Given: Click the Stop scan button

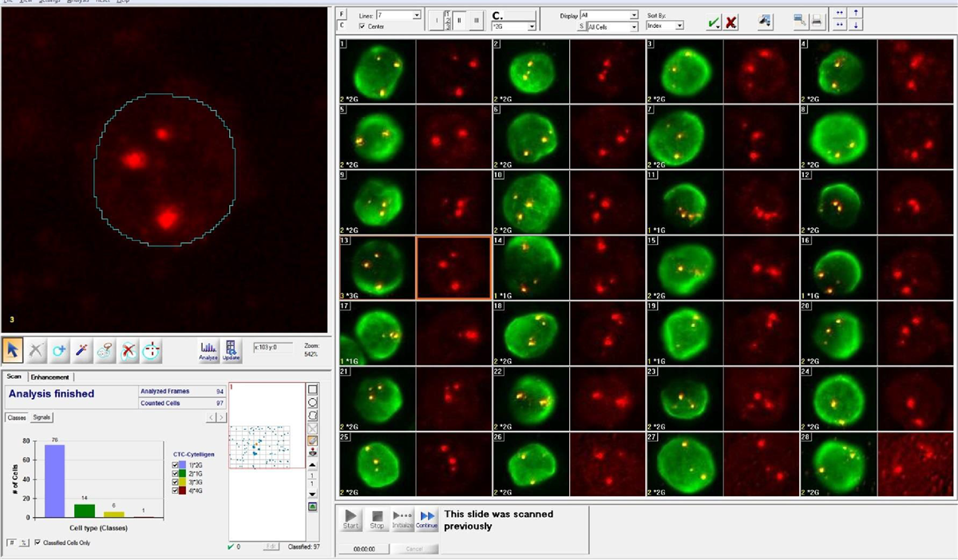Looking at the screenshot, I should pyautogui.click(x=377, y=519).
